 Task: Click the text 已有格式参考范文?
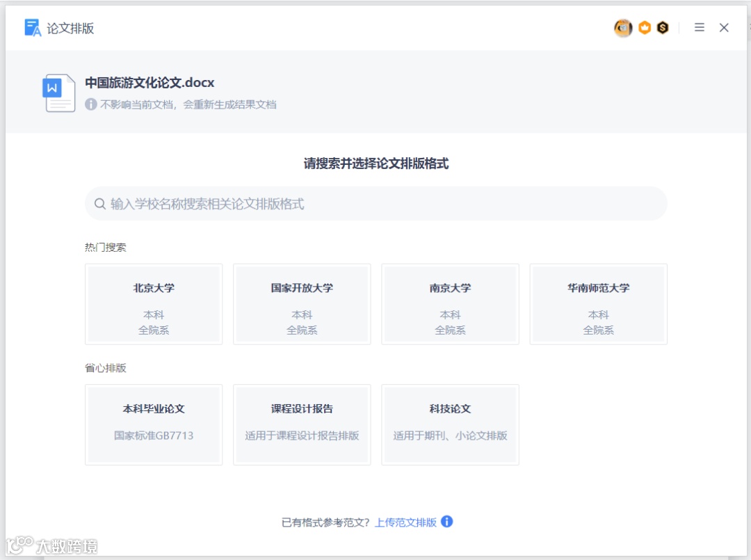pyautogui.click(x=325, y=522)
